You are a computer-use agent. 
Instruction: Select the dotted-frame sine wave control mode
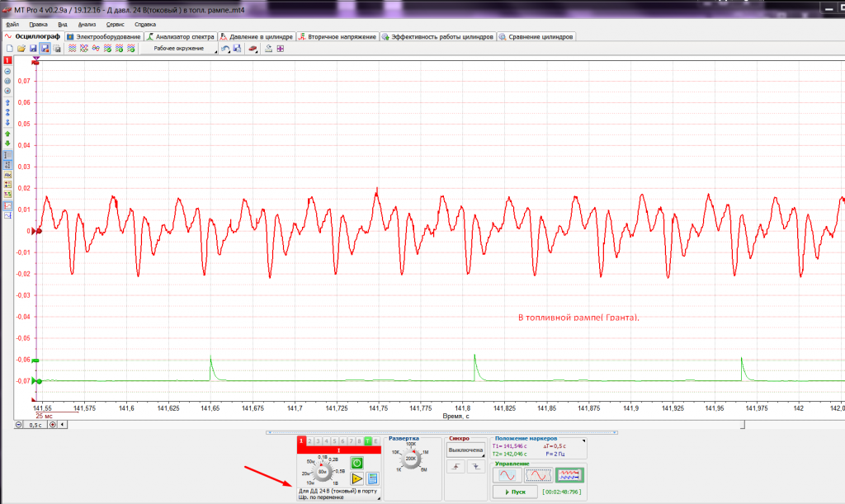[538, 475]
